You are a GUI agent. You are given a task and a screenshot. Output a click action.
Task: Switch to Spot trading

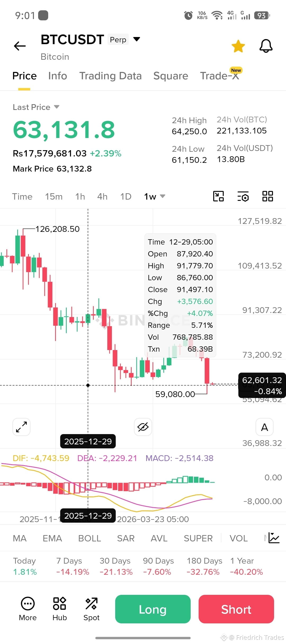tap(91, 609)
